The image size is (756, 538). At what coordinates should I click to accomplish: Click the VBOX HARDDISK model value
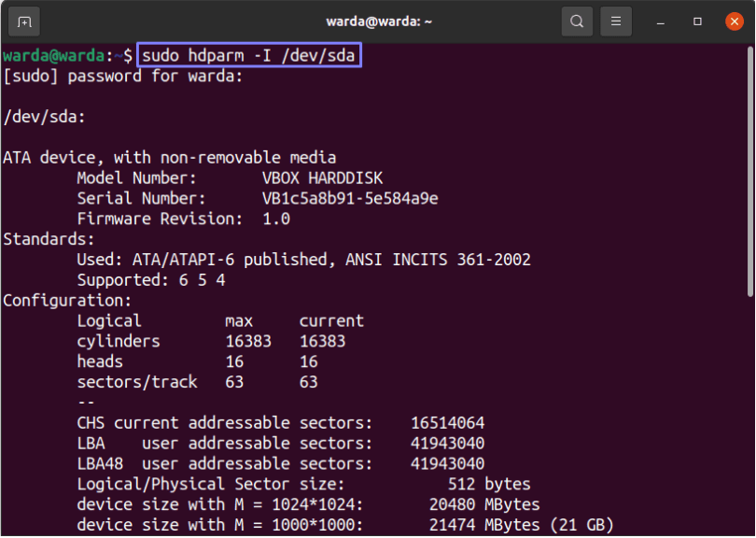coord(323,178)
